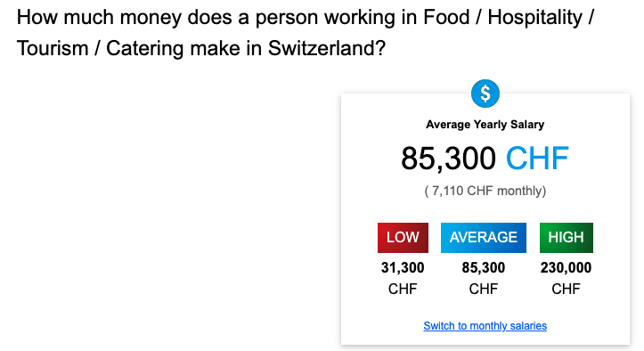Click the Average Yearly Salary heading
Screen dimensions: 644x351
(x=485, y=125)
